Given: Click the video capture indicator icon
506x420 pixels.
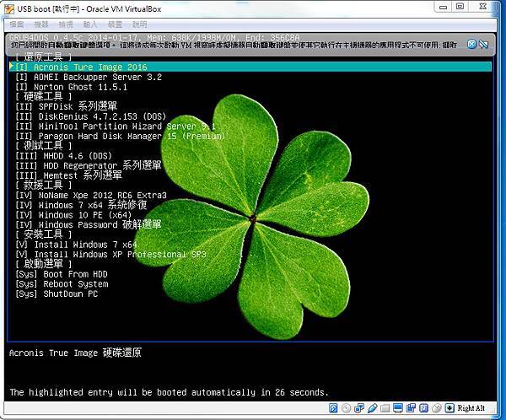Looking at the screenshot, I should [x=411, y=408].
